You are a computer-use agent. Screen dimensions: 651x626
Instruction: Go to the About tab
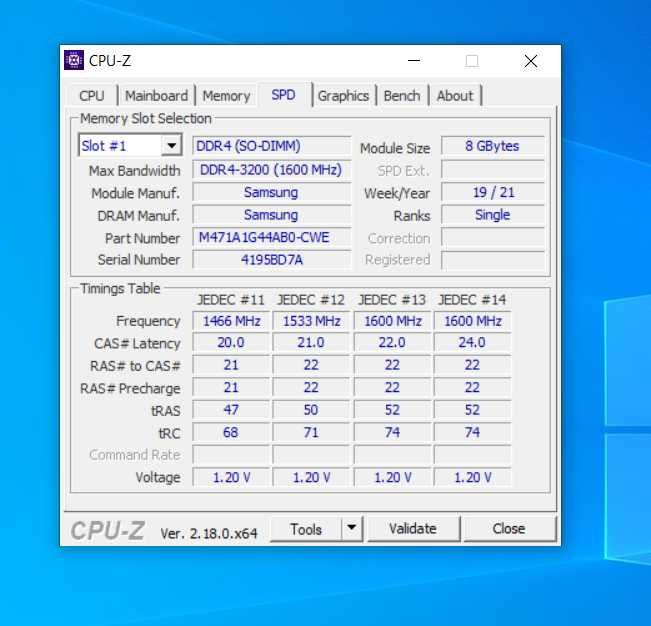click(x=455, y=96)
